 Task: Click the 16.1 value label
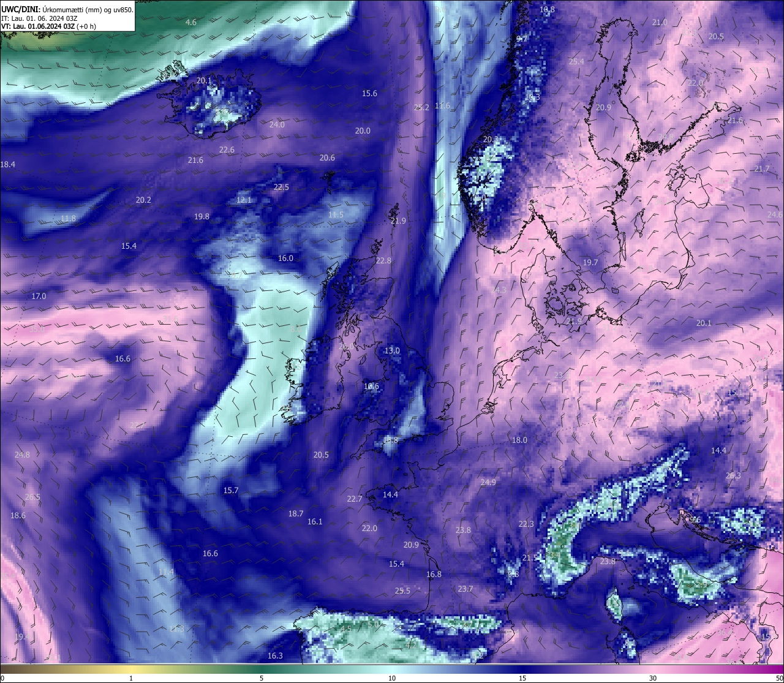315,521
